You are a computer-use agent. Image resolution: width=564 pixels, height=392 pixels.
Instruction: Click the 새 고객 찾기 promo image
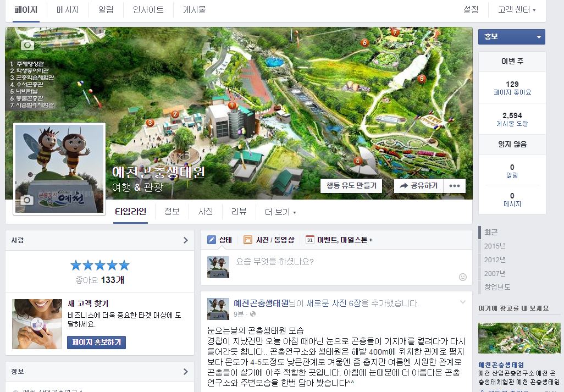[x=37, y=324]
